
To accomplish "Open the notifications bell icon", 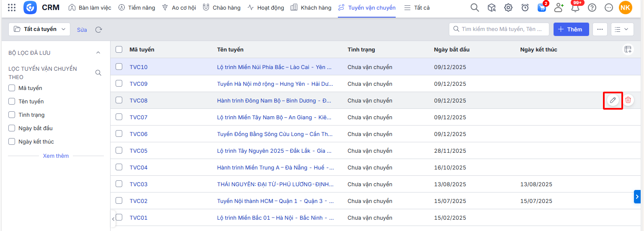I will click(x=575, y=8).
